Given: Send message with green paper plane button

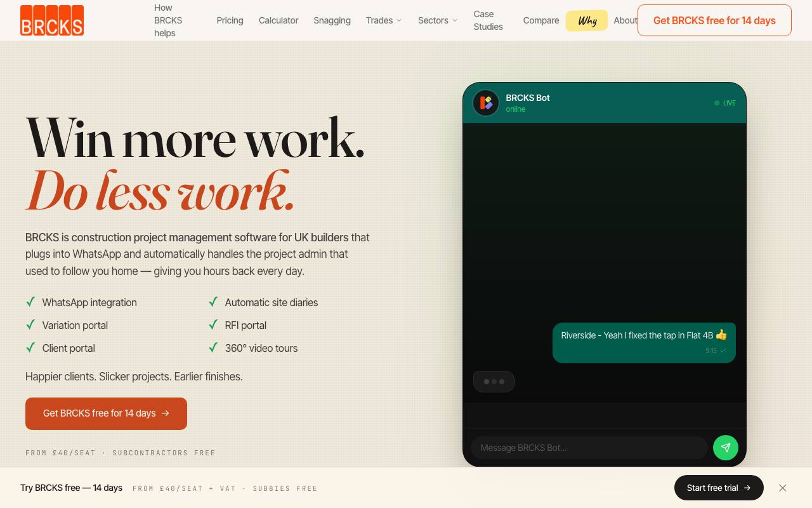Looking at the screenshot, I should [725, 448].
